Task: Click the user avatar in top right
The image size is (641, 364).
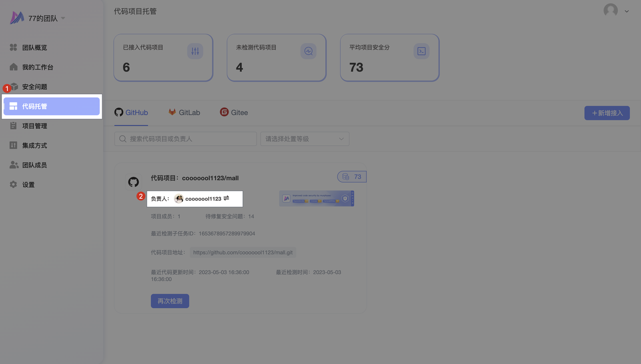Action: (610, 11)
